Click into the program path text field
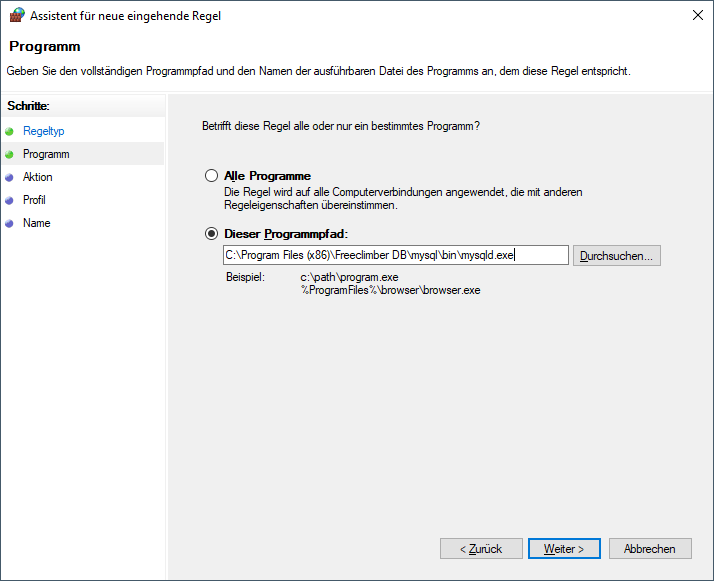 coord(395,255)
